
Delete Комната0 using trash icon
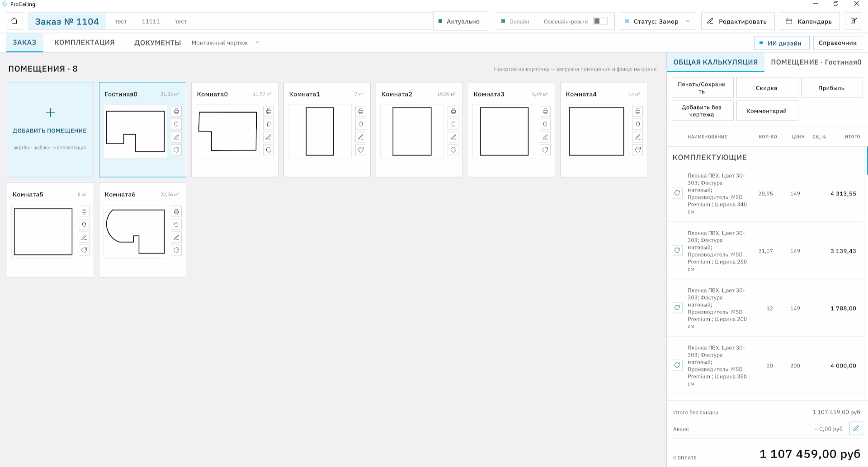tap(269, 124)
